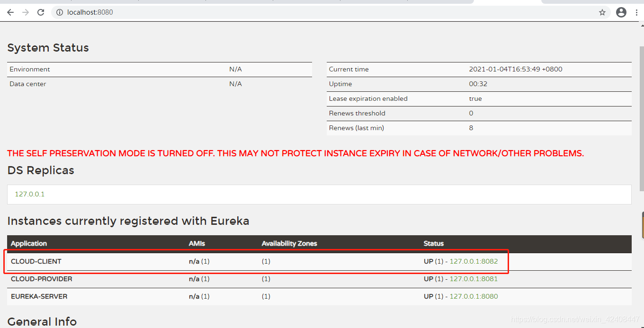Screen dimensions: 644x328
Task: Open CLOUD-CLIENT instance link 127.0.0.1:8082
Action: click(474, 261)
